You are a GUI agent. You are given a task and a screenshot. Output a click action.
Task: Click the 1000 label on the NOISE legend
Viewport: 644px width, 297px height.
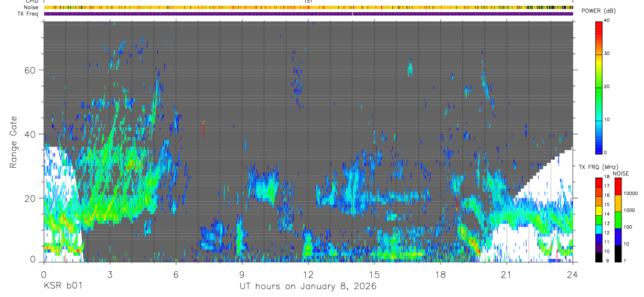click(x=629, y=211)
